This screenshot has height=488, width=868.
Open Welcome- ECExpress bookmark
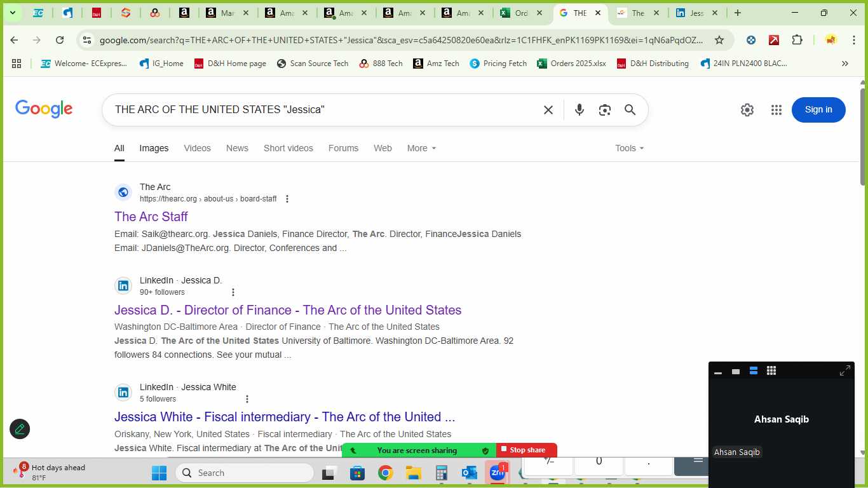point(84,64)
